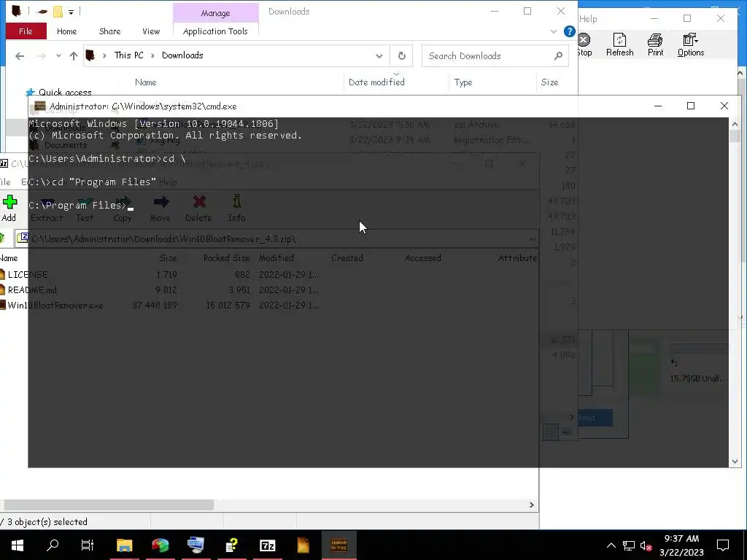Click the Print icon in help window

click(x=655, y=39)
